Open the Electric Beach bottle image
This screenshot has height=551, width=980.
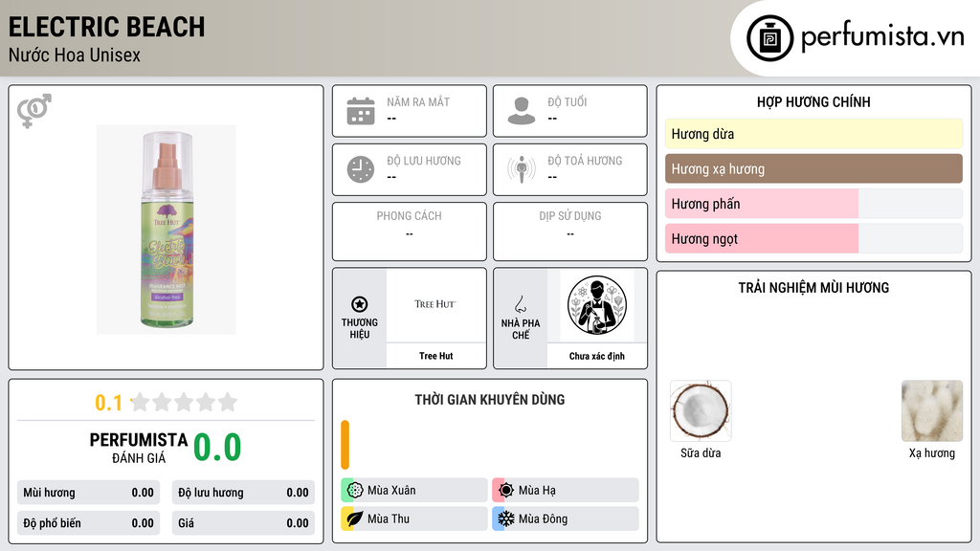(x=167, y=230)
